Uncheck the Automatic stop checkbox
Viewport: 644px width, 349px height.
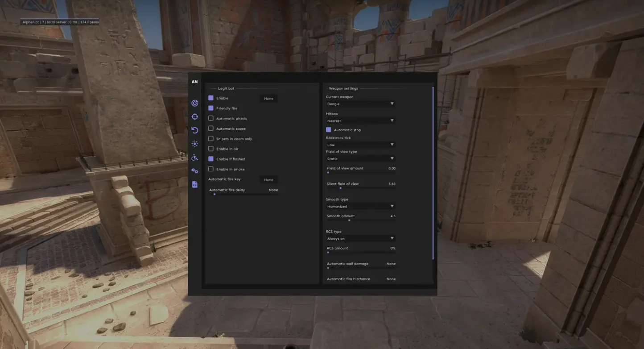(x=329, y=130)
